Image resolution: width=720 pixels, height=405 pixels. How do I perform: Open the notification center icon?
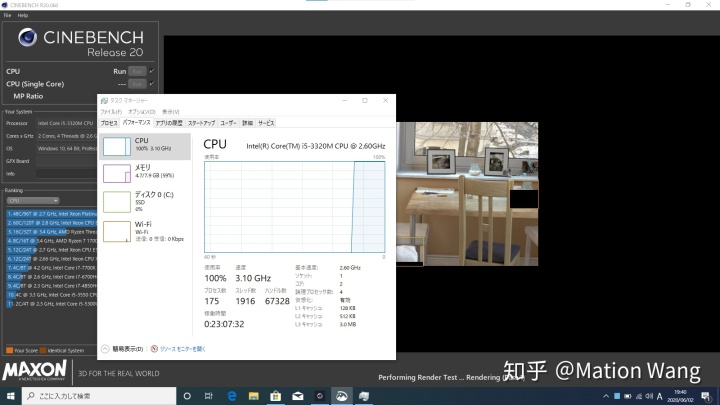tap(706, 396)
